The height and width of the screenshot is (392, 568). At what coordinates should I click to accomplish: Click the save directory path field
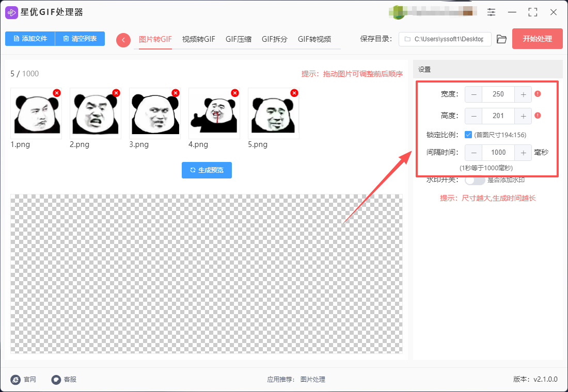[x=445, y=39]
